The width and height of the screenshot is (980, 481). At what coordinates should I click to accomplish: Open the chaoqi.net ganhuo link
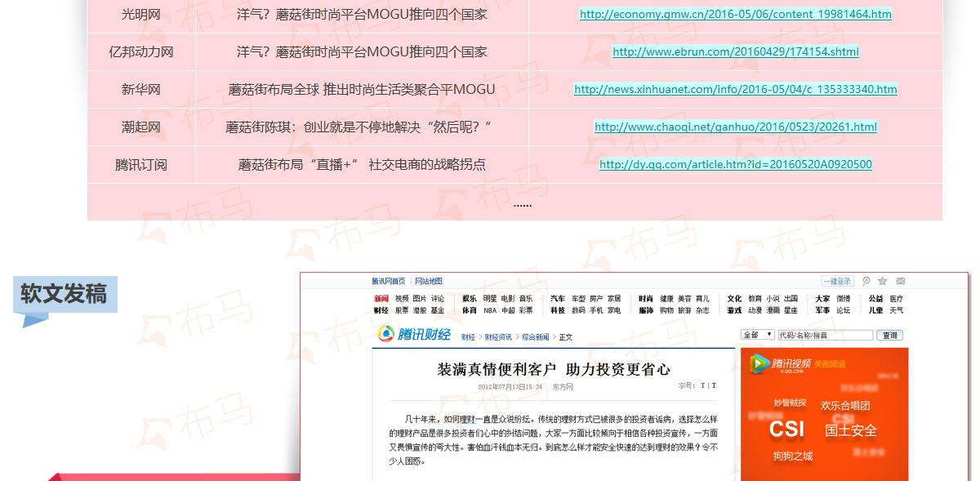point(735,127)
